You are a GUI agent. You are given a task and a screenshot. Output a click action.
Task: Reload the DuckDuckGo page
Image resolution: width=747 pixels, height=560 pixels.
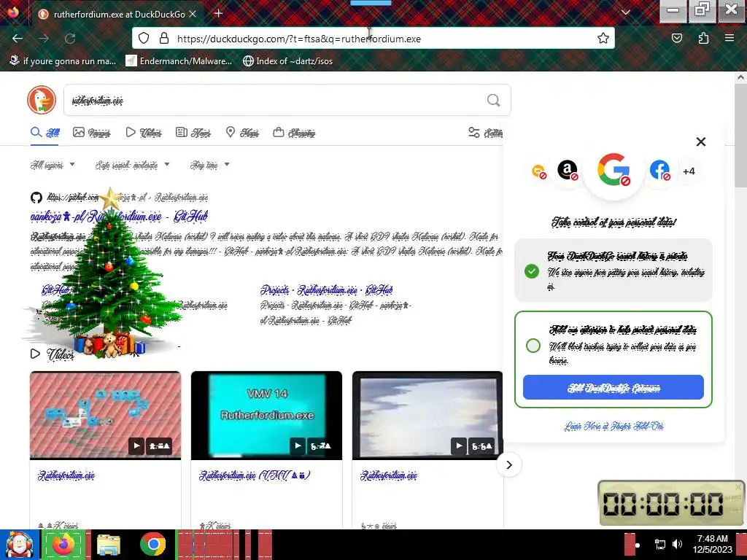70,39
